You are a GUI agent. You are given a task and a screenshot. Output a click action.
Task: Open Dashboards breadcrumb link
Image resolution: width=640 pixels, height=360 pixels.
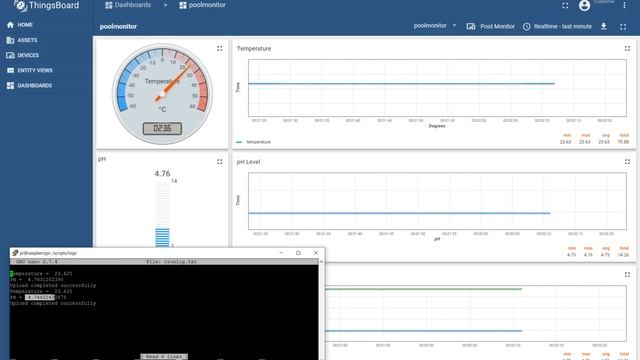[128, 5]
